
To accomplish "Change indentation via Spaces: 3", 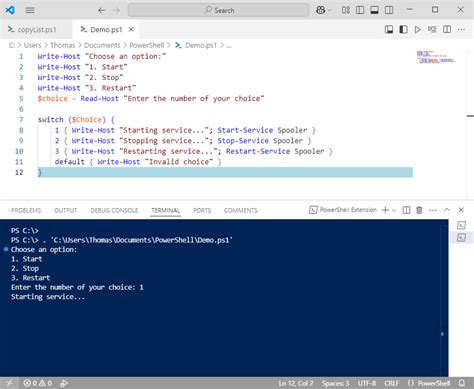I will (336, 383).
